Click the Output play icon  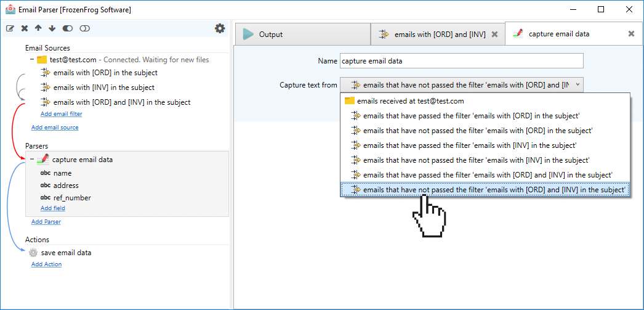248,34
